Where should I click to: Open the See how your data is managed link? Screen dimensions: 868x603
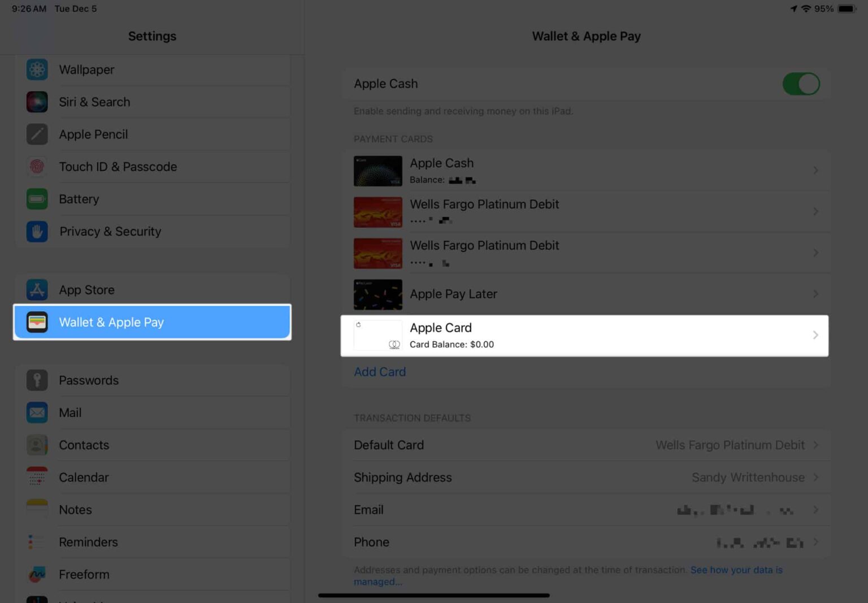(736, 570)
